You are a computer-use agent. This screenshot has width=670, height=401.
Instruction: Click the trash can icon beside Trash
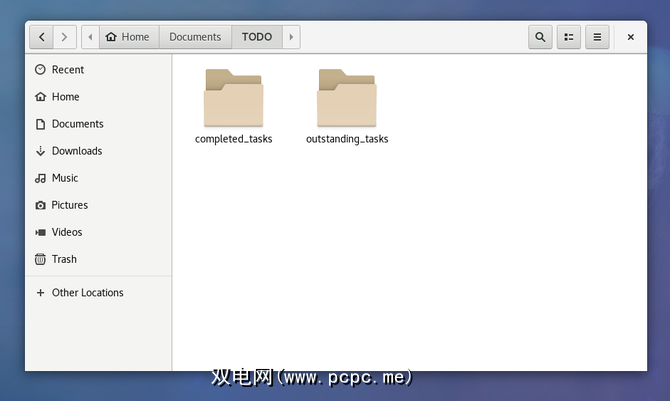click(x=40, y=259)
